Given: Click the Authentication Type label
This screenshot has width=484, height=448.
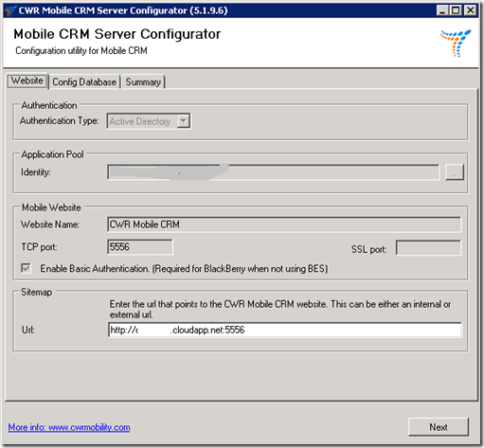Looking at the screenshot, I should (60, 120).
